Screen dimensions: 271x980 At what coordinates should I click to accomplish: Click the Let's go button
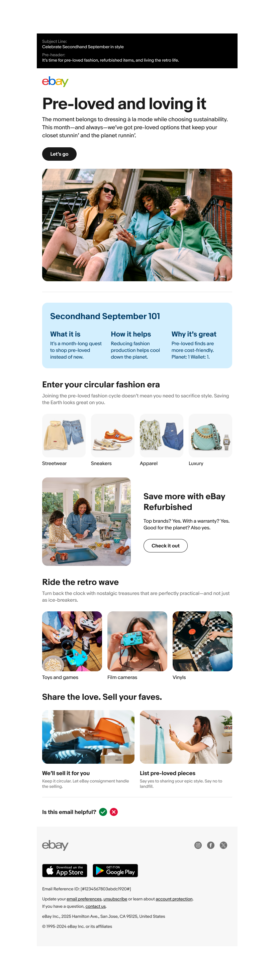59,154
